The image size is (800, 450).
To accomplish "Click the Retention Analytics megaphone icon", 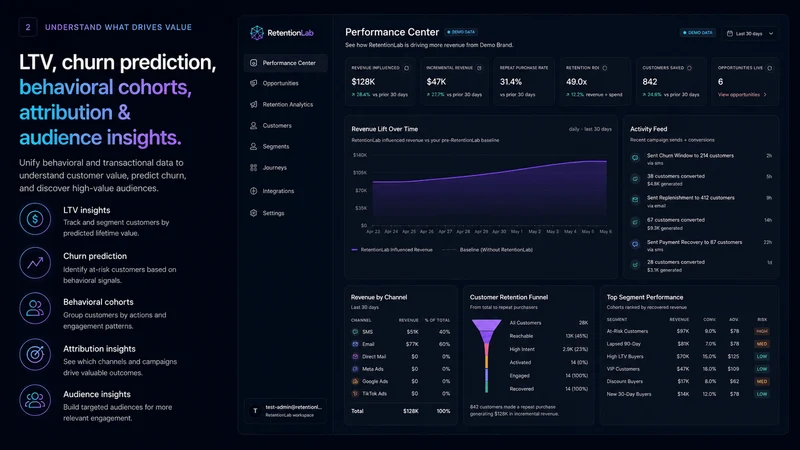I will [x=254, y=104].
